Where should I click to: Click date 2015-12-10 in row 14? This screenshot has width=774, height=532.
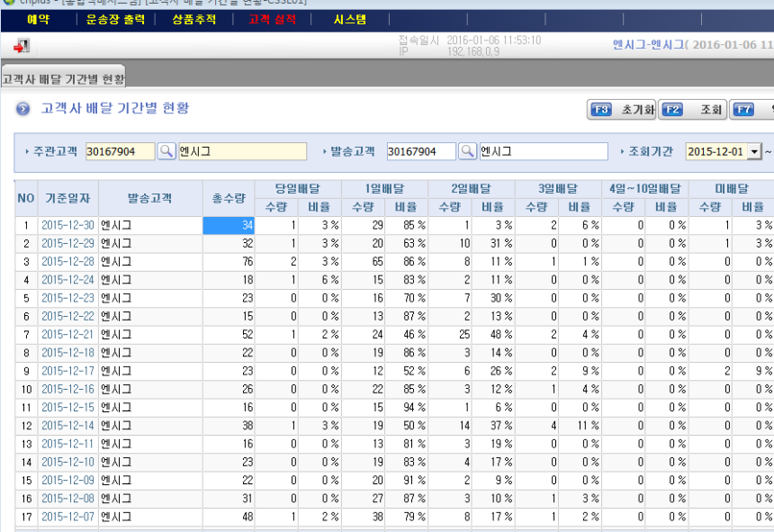[67, 463]
